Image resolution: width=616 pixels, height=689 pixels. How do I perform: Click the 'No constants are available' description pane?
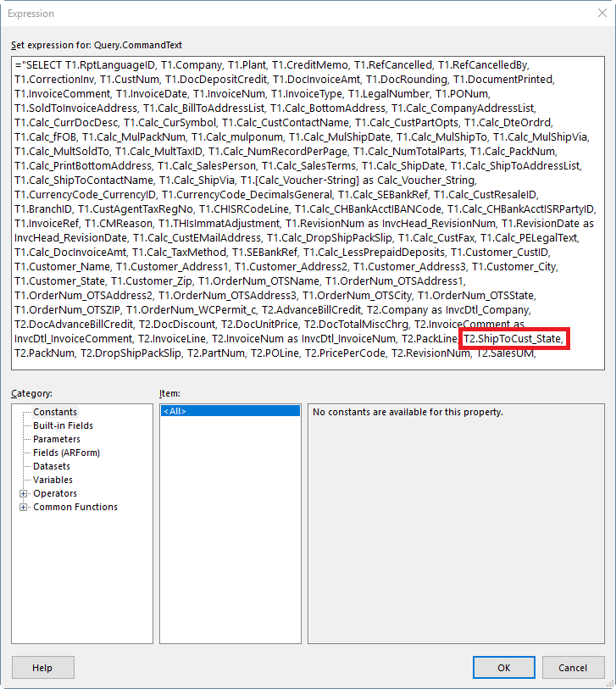pyautogui.click(x=456, y=524)
